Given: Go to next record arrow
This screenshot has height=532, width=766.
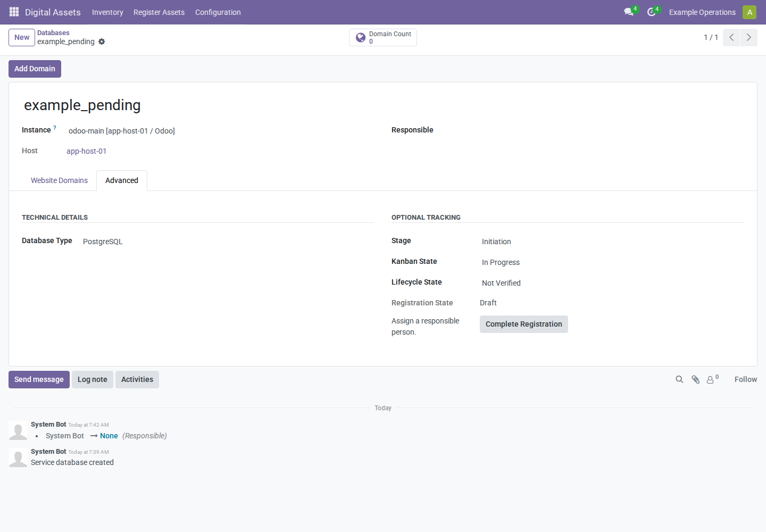Looking at the screenshot, I should (x=749, y=37).
